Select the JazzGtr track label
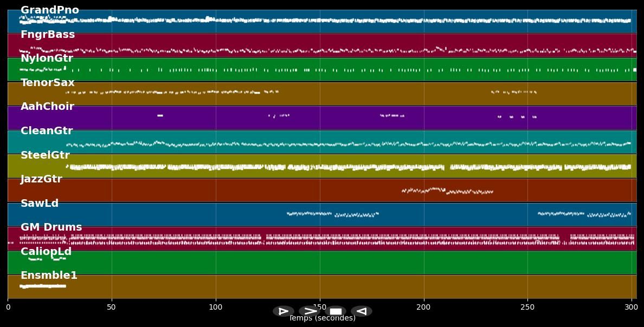The height and width of the screenshot is (327, 644). pos(41,179)
